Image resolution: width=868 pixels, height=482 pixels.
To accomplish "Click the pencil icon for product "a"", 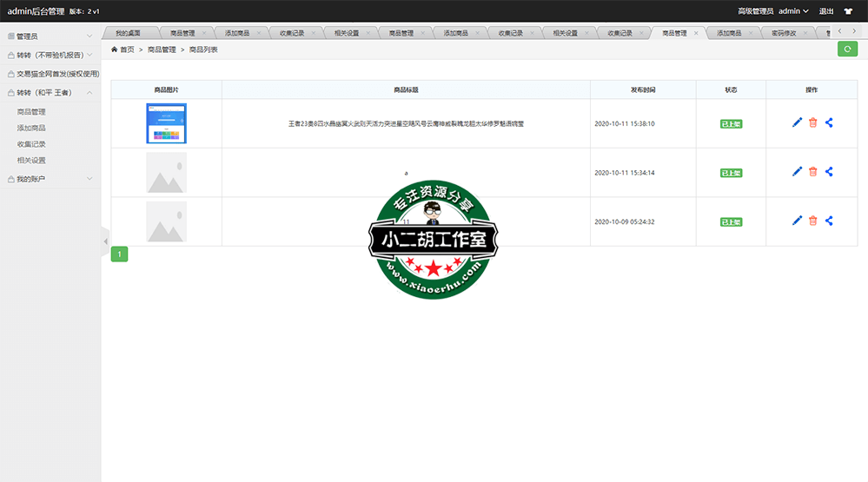I will 797,172.
